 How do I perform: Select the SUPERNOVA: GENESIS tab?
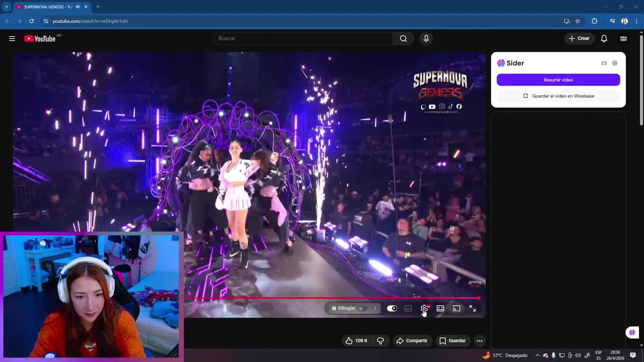click(x=51, y=7)
